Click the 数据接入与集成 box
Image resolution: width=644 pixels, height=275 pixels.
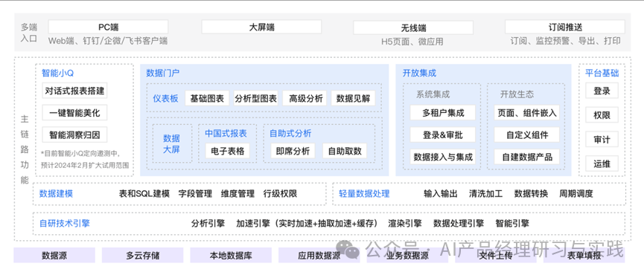[443, 157]
